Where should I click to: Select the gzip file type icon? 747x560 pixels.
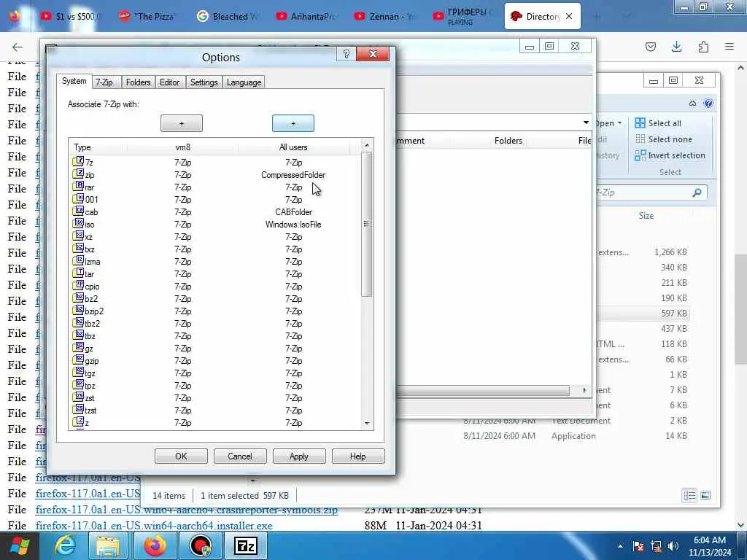pyautogui.click(x=78, y=360)
